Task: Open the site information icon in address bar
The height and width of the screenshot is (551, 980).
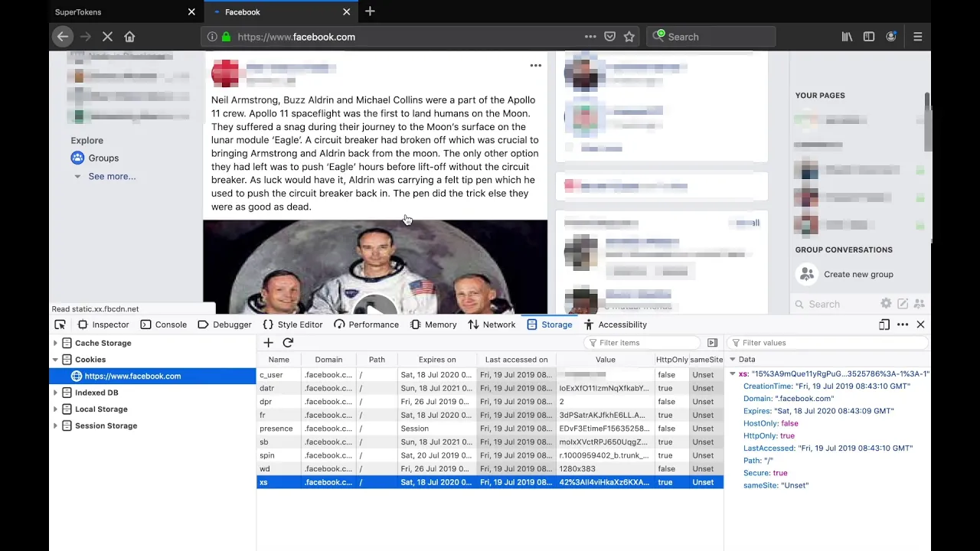Action: click(x=212, y=37)
